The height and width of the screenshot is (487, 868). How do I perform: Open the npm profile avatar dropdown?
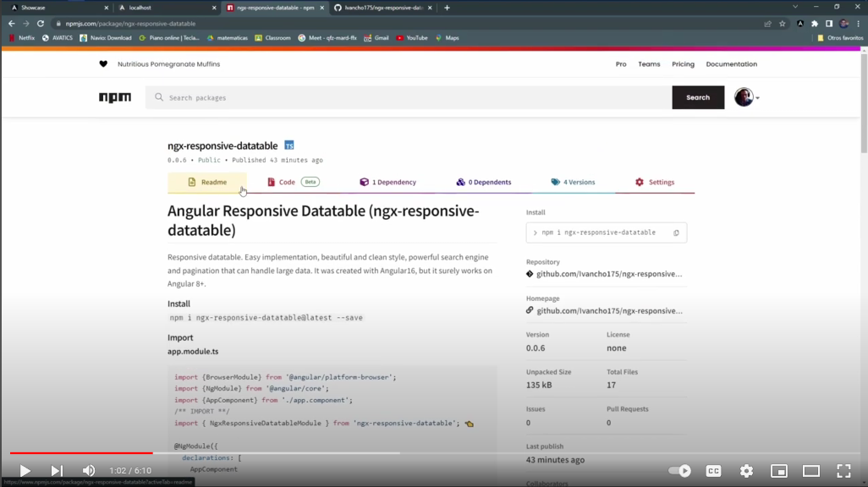(x=744, y=96)
